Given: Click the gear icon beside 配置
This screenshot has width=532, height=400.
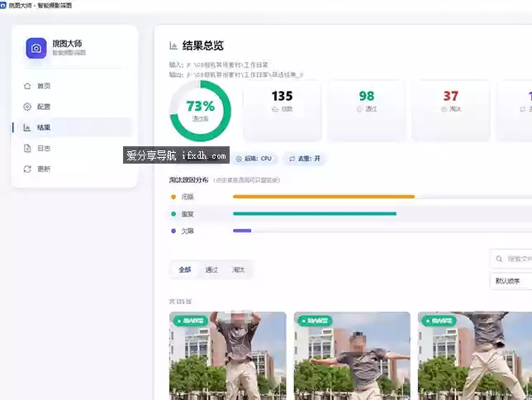Looking at the screenshot, I should tap(27, 107).
